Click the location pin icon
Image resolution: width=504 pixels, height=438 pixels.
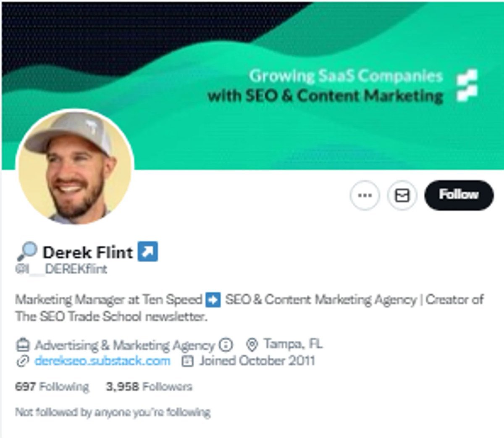pos(252,345)
